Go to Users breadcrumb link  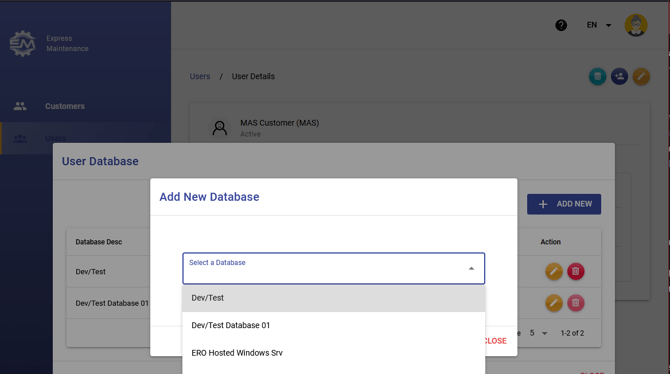point(200,77)
